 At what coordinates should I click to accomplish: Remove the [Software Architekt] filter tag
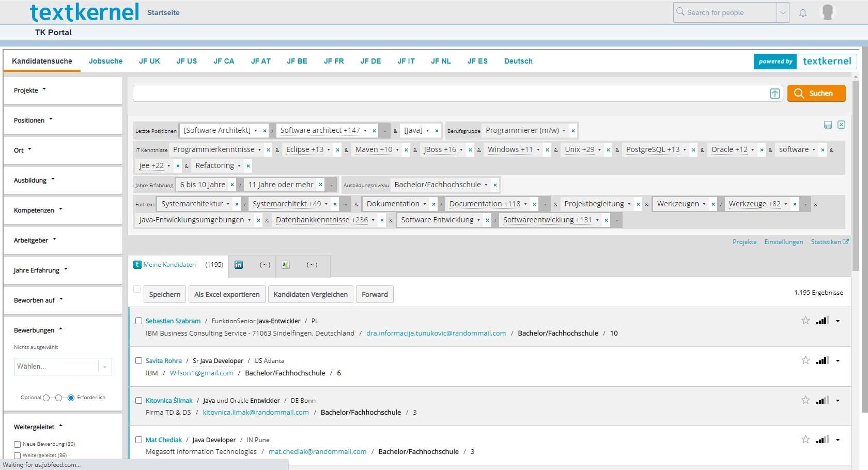(265, 131)
